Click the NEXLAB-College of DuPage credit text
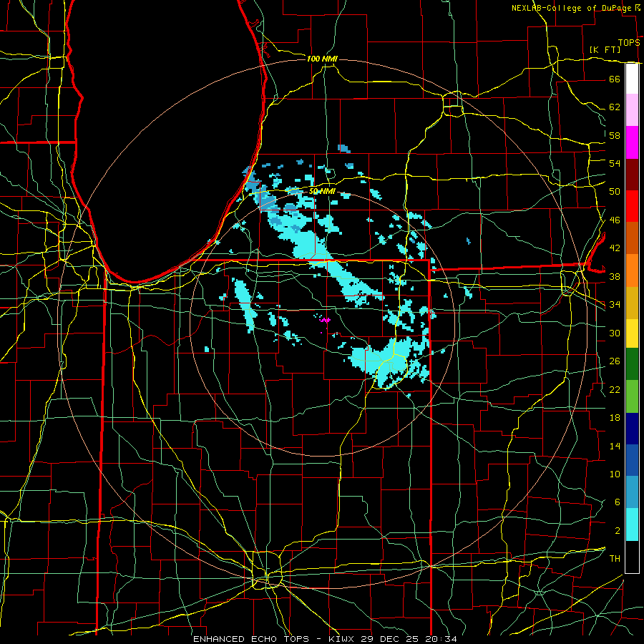Image resolution: width=644 pixels, height=644 pixels. pyautogui.click(x=572, y=8)
